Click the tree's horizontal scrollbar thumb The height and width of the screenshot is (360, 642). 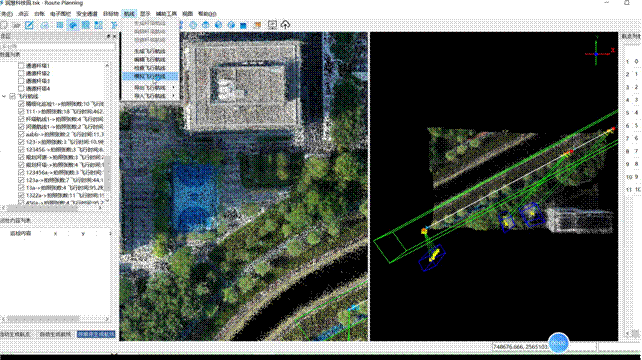coord(41,208)
